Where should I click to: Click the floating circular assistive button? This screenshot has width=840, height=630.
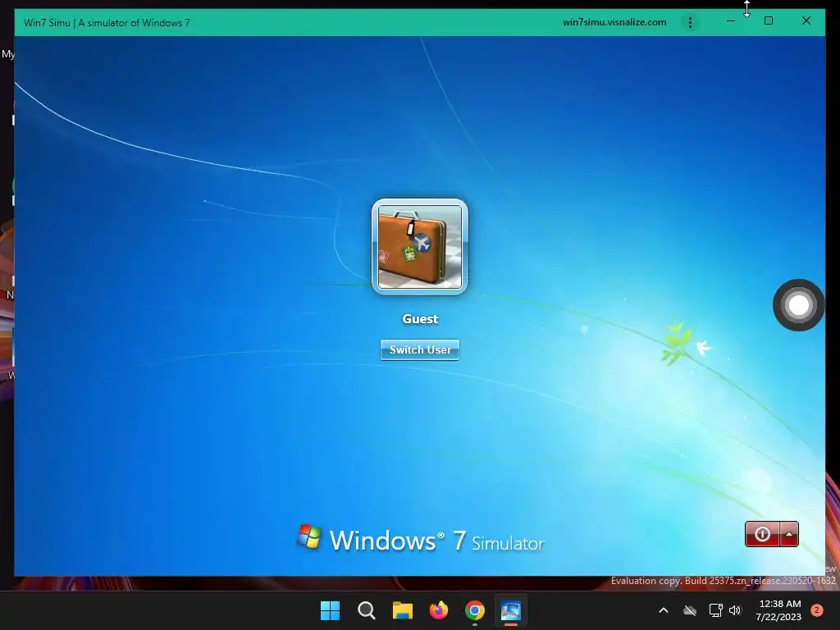click(x=799, y=305)
